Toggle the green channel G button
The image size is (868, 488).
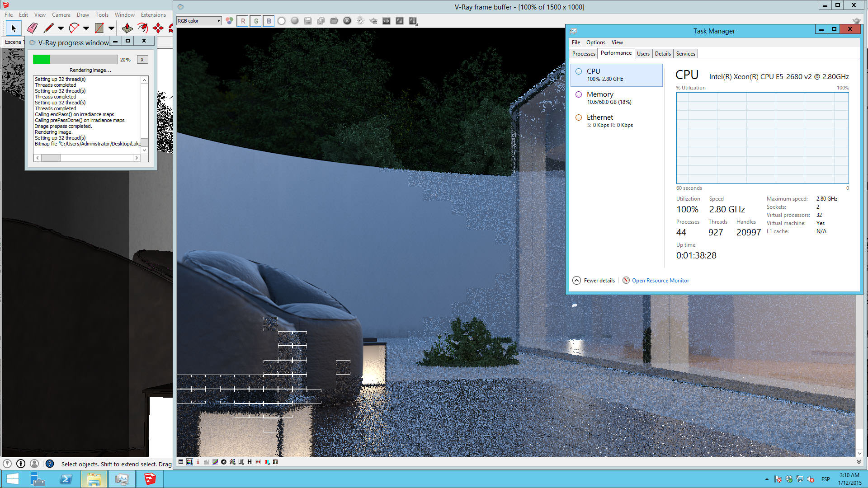pos(256,21)
